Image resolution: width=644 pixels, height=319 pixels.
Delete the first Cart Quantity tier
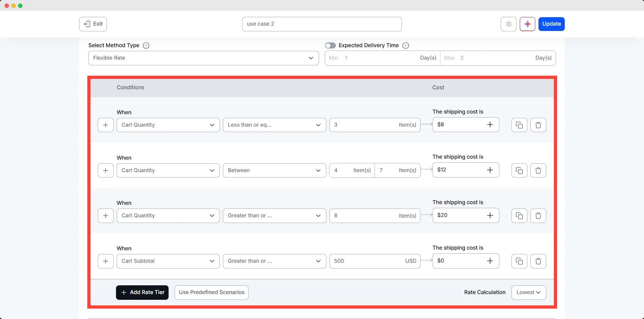[x=538, y=125]
